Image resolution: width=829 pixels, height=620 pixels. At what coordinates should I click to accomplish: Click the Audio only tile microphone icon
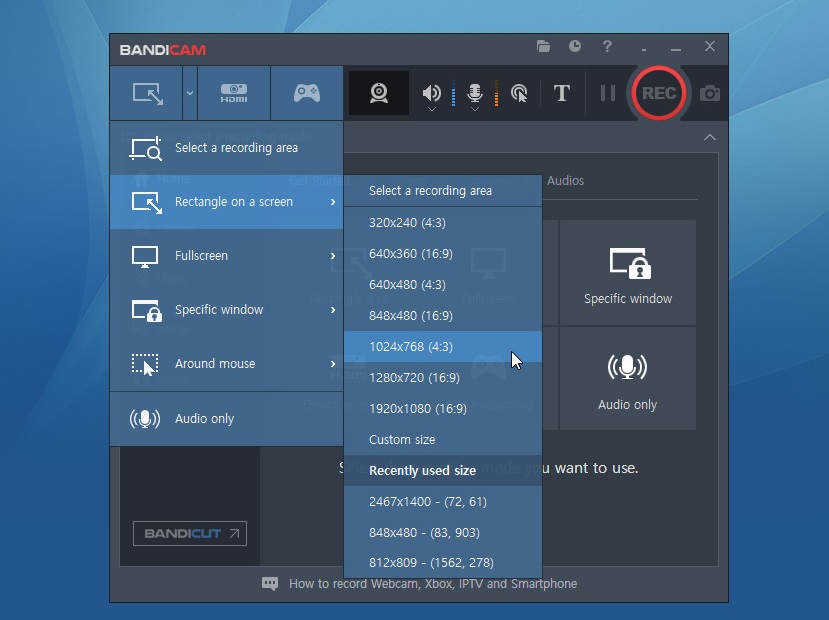(x=628, y=367)
